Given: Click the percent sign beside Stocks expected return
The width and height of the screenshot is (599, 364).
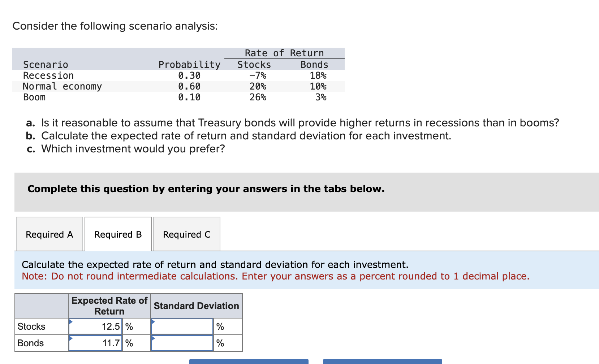Looking at the screenshot, I should click(129, 326).
